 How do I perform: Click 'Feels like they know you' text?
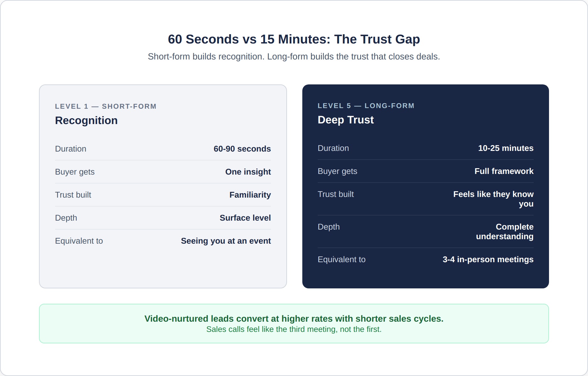pos(493,199)
